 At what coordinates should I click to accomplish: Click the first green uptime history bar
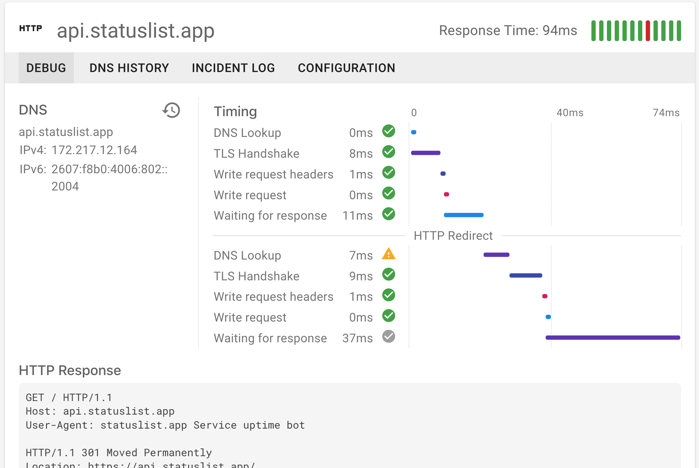tap(593, 31)
